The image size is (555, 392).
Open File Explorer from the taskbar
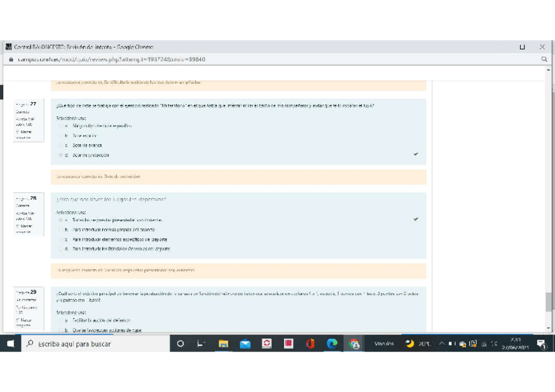(223, 344)
